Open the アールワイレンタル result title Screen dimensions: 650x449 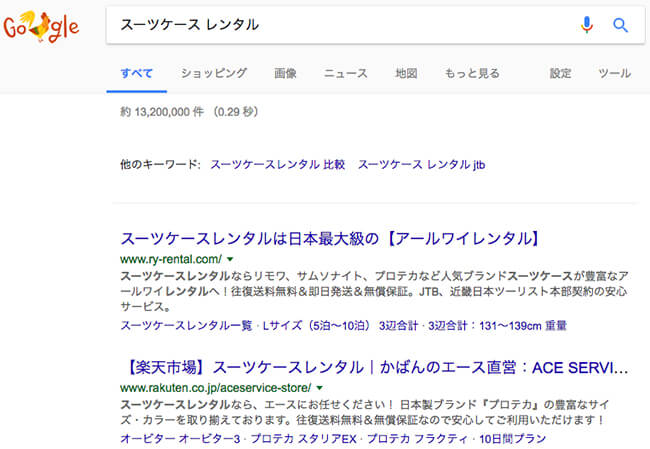click(331, 238)
